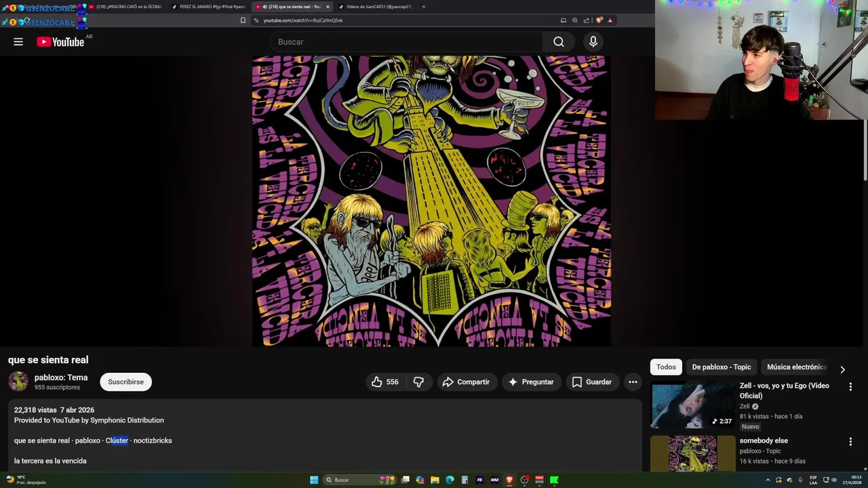Screen dimensions: 868x488
Task: Save the video with the Guardar button
Action: (x=592, y=382)
